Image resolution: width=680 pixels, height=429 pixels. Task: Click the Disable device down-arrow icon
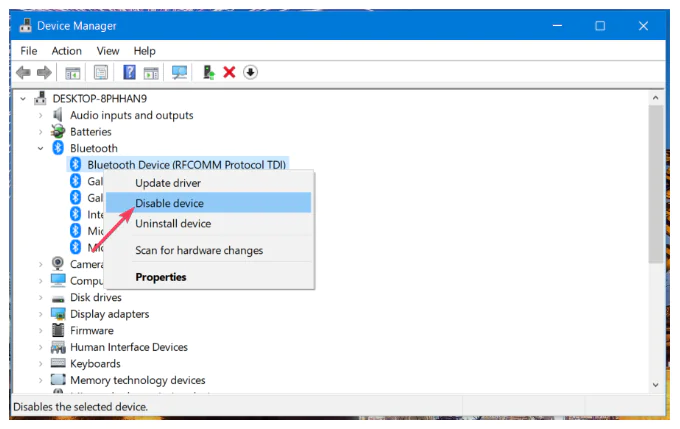250,72
